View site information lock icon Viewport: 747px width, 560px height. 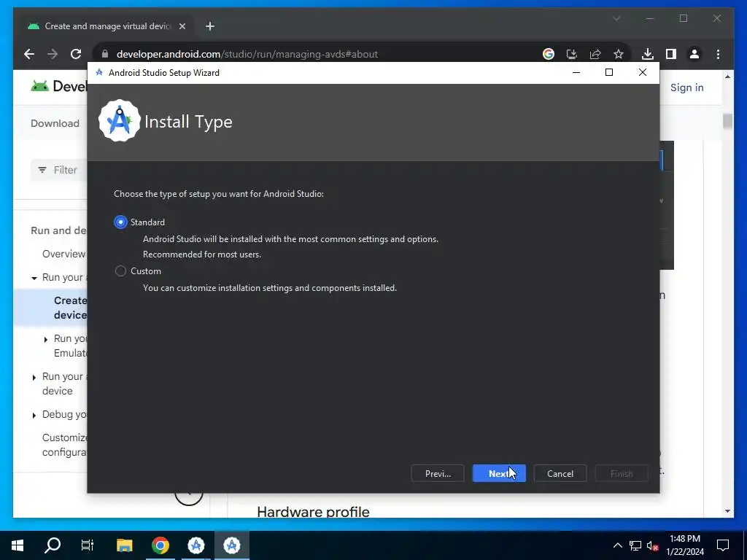pyautogui.click(x=105, y=54)
